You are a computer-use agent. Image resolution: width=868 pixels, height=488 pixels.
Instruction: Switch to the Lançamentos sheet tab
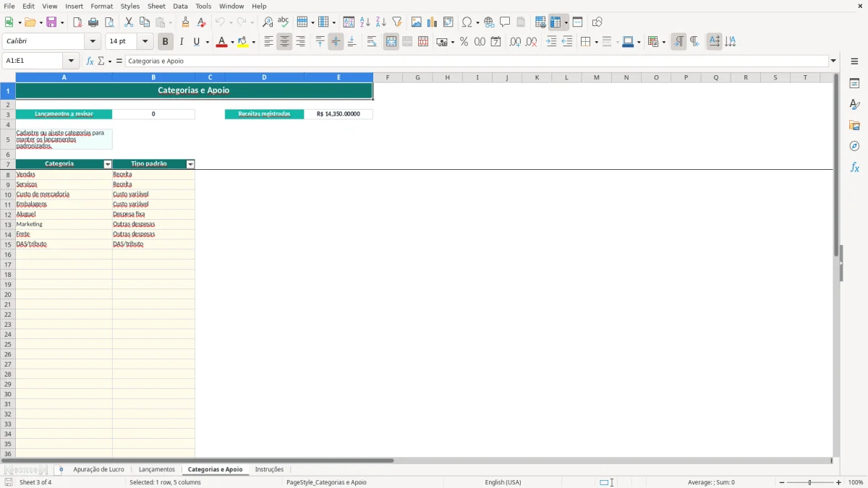157,470
